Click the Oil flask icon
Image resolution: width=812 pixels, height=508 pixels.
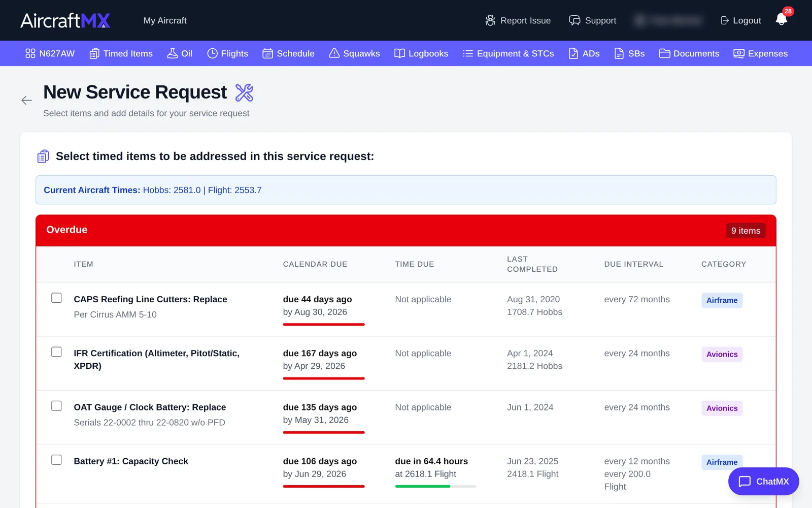pos(173,53)
